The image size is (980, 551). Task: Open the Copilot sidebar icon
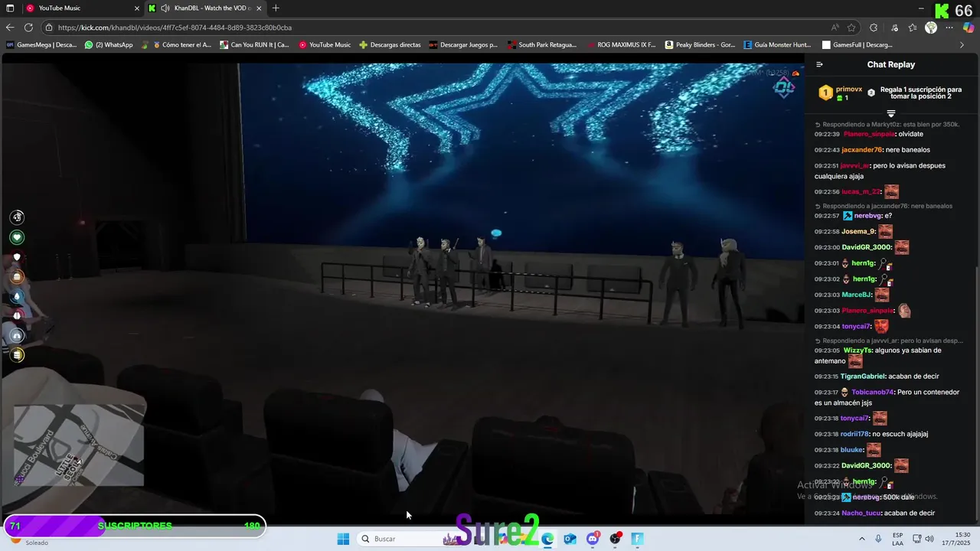pos(969,28)
